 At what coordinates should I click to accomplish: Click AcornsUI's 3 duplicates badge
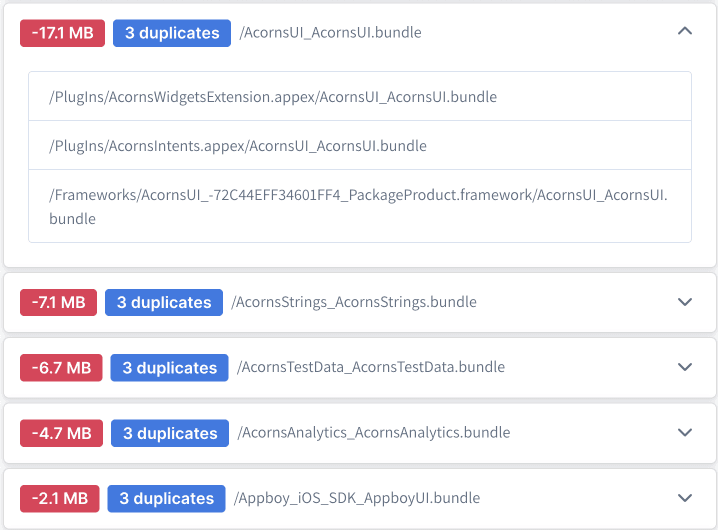point(172,33)
